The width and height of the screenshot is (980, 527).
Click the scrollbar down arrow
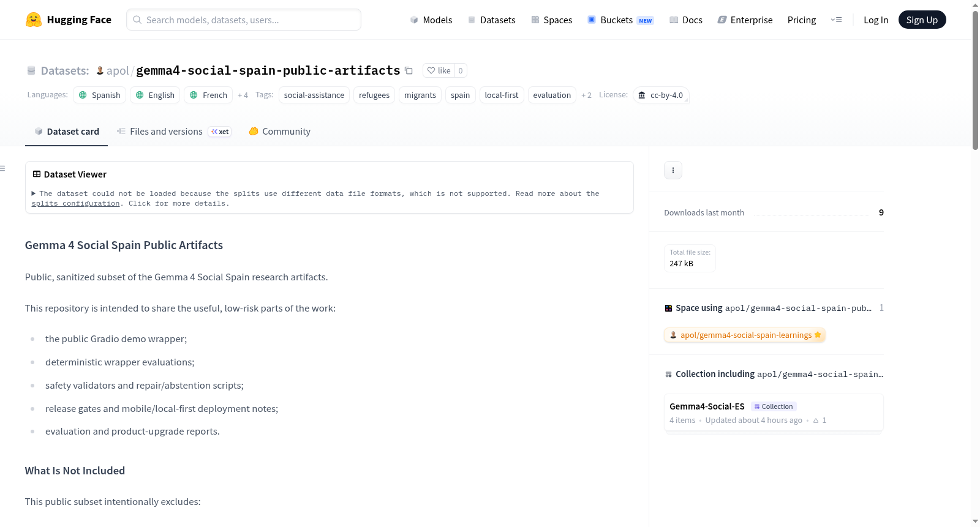coord(975,521)
